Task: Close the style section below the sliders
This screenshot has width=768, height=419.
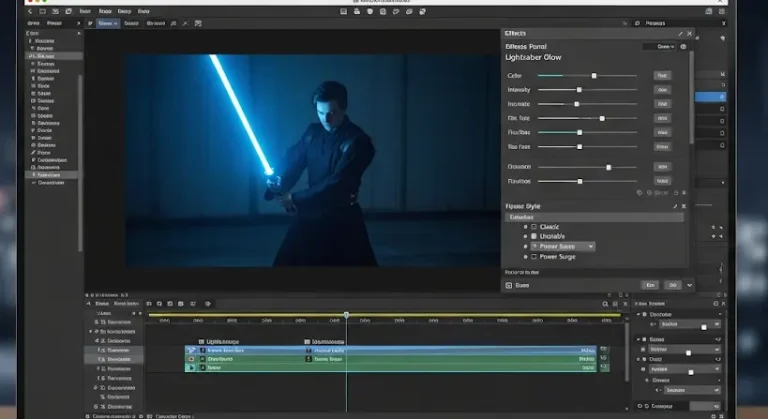Action: point(684,206)
